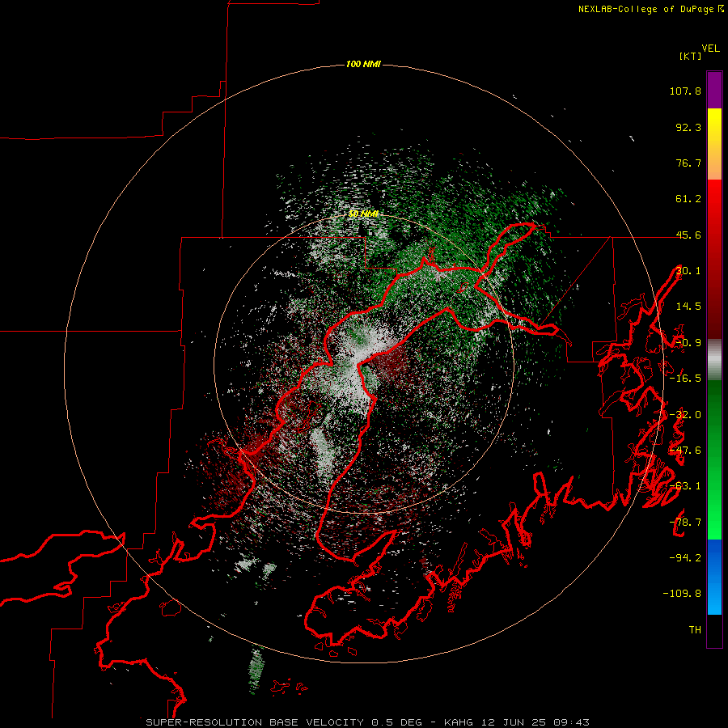Select the 100 NMI range ring label

(363, 64)
